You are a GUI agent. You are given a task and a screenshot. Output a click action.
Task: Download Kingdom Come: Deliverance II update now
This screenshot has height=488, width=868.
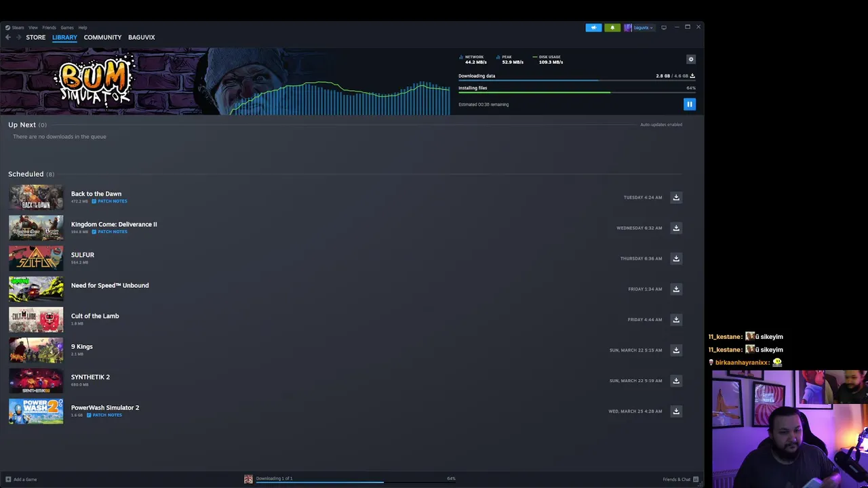pyautogui.click(x=676, y=228)
